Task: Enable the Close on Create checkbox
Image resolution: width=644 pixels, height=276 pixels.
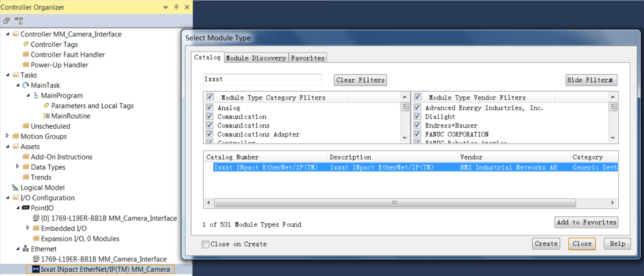Action: (x=205, y=244)
